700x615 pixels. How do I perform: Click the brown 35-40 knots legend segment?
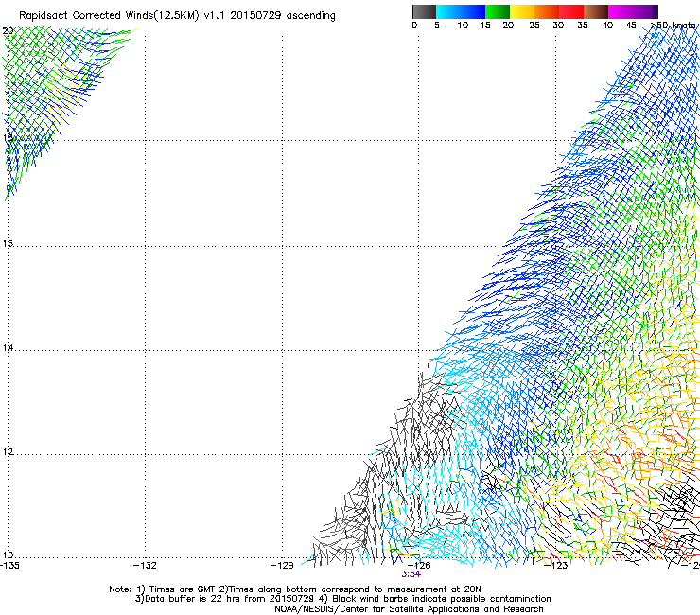click(x=596, y=11)
